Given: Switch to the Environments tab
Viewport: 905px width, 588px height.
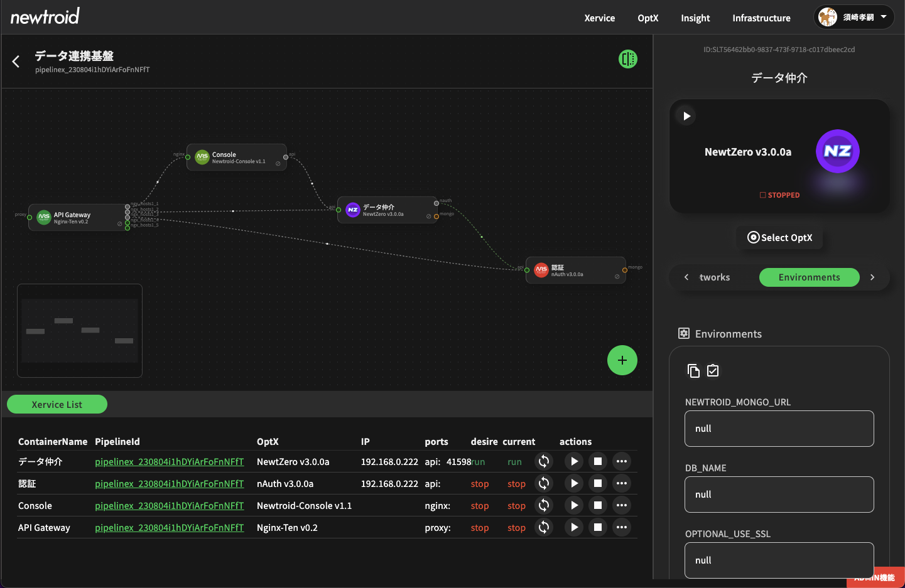Looking at the screenshot, I should point(810,277).
